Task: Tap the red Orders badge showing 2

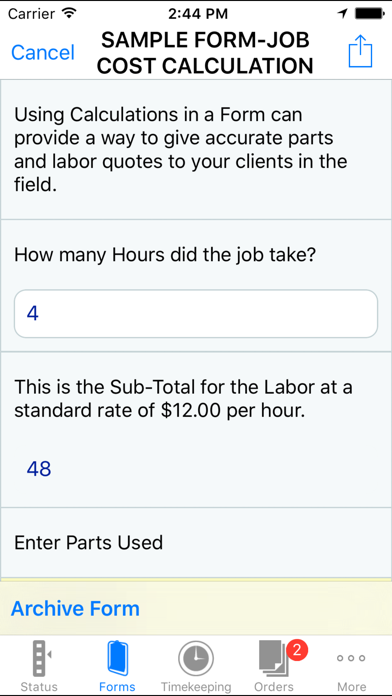Action: click(x=297, y=650)
